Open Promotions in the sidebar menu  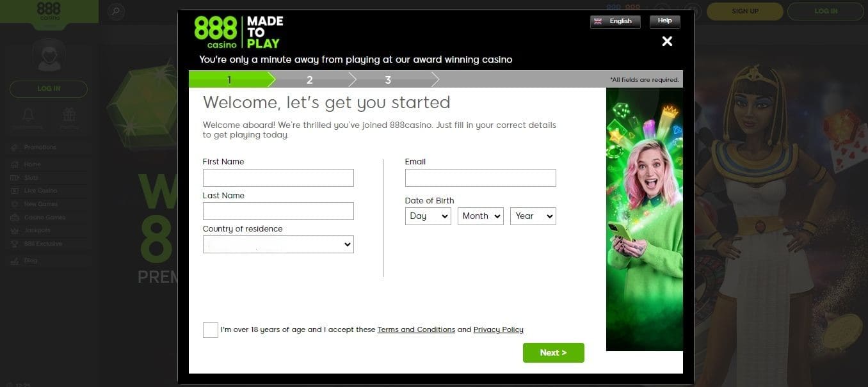pos(40,148)
